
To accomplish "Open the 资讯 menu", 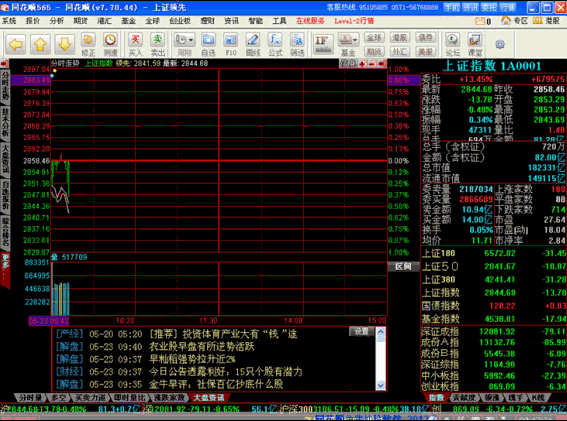I will point(231,21).
